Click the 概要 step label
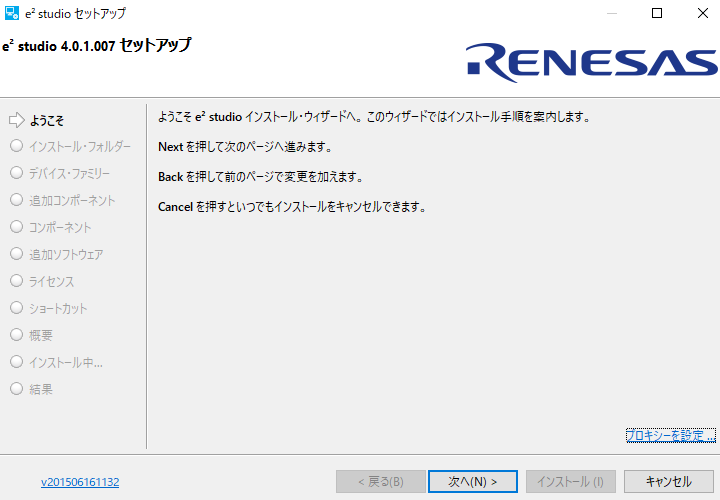720x500 pixels. (41, 336)
